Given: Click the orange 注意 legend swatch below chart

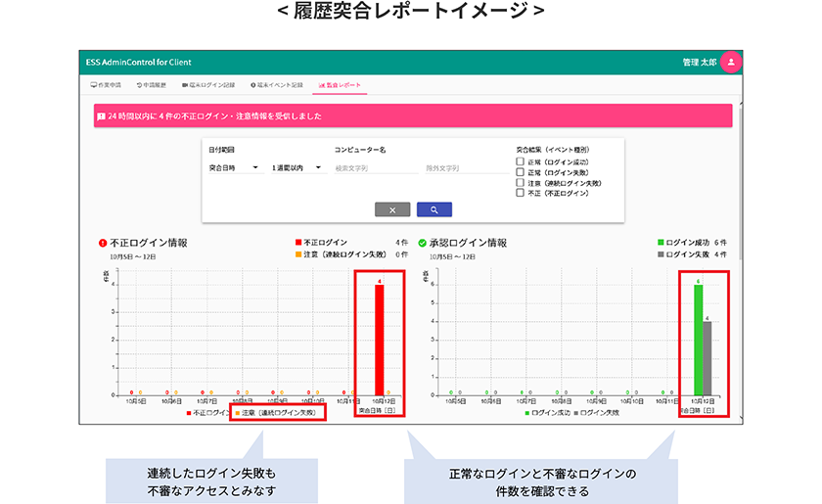Looking at the screenshot, I should pos(237,413).
